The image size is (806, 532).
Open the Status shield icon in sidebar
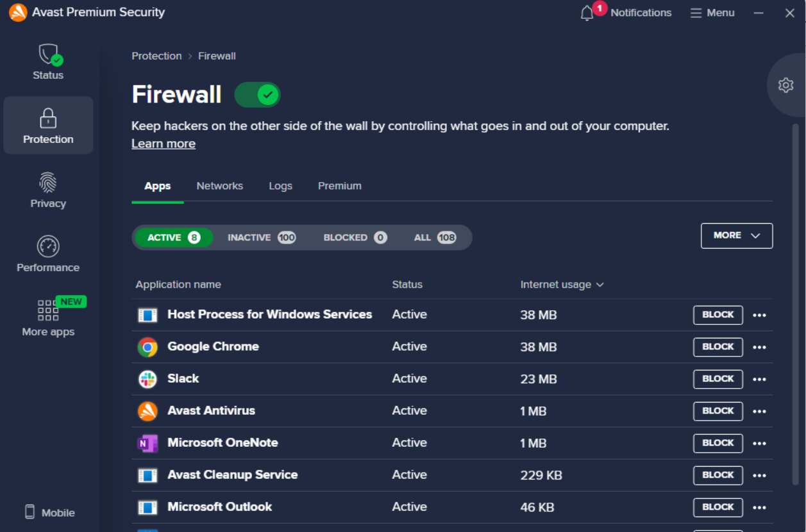[x=49, y=55]
